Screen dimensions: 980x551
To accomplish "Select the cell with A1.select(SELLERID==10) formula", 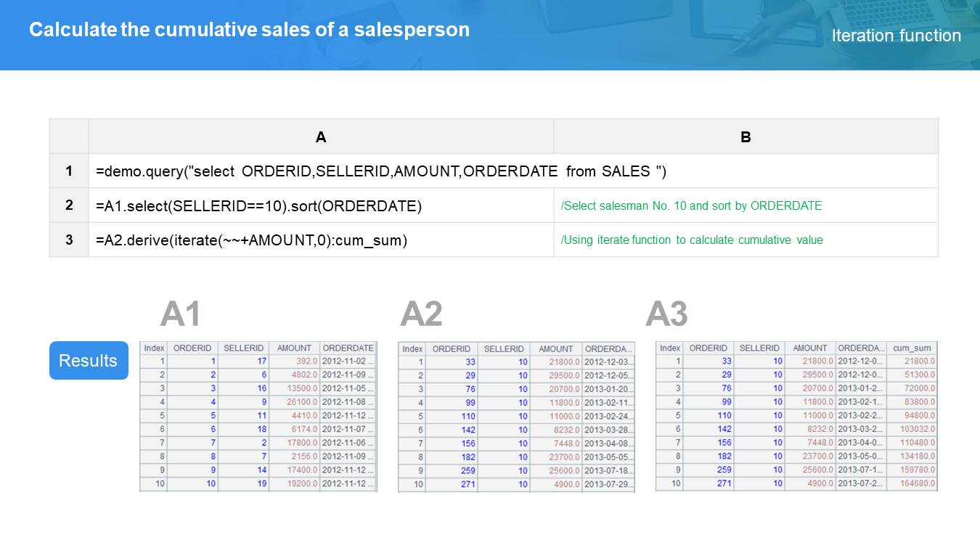I will click(x=321, y=205).
